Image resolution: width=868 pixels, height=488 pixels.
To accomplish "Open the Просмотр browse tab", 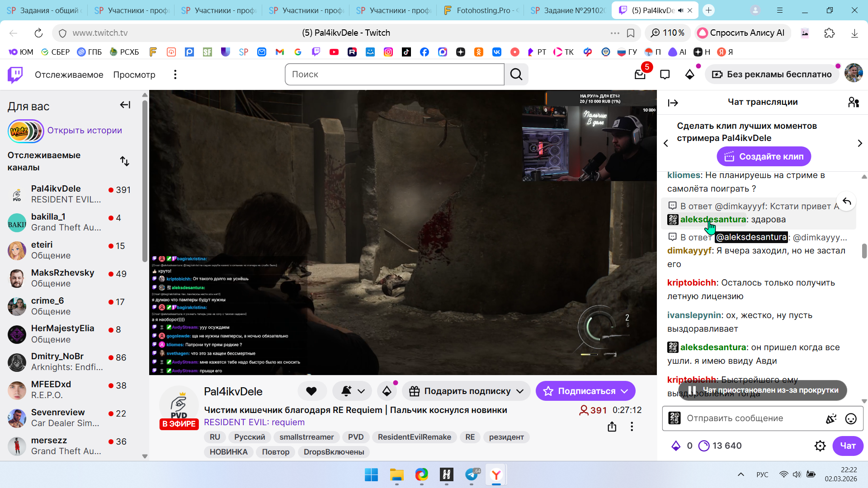I will [x=134, y=75].
